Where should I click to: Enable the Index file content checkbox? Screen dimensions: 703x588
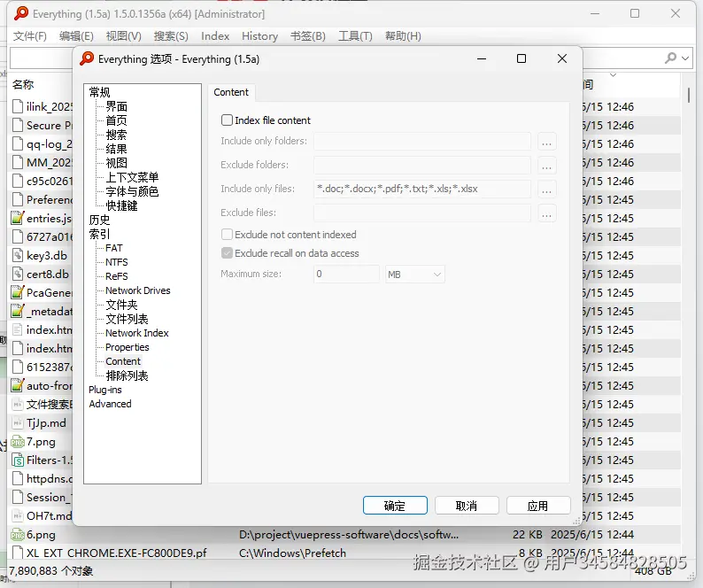pos(227,120)
